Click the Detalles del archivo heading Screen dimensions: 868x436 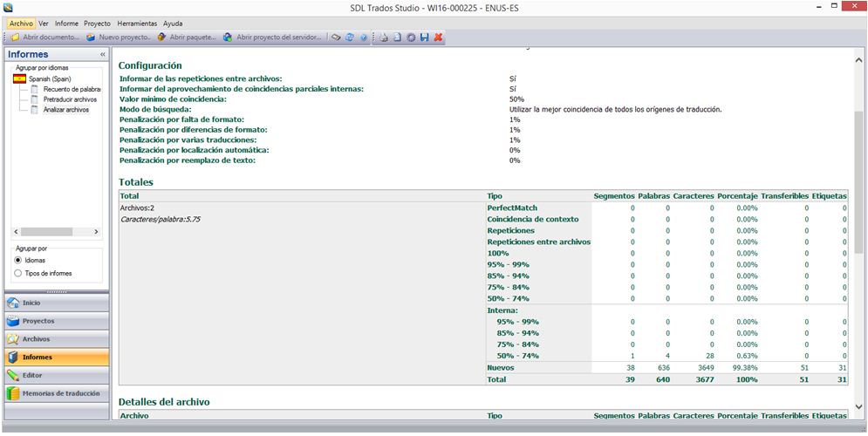[x=164, y=402]
